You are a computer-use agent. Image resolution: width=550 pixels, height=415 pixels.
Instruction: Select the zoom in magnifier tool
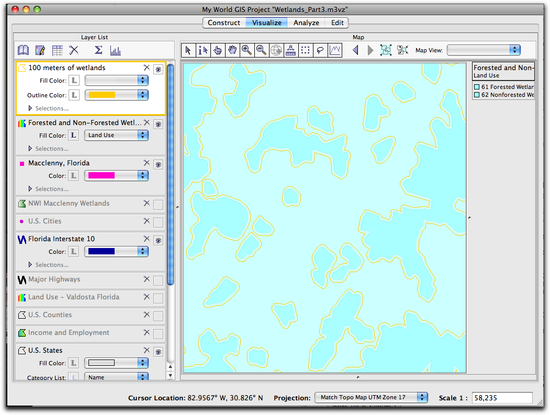(x=247, y=51)
